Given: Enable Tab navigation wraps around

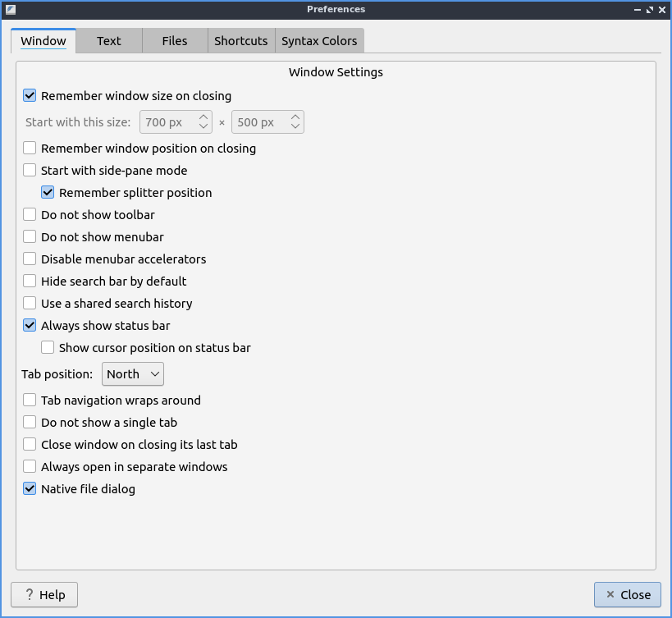Looking at the screenshot, I should pyautogui.click(x=30, y=401).
